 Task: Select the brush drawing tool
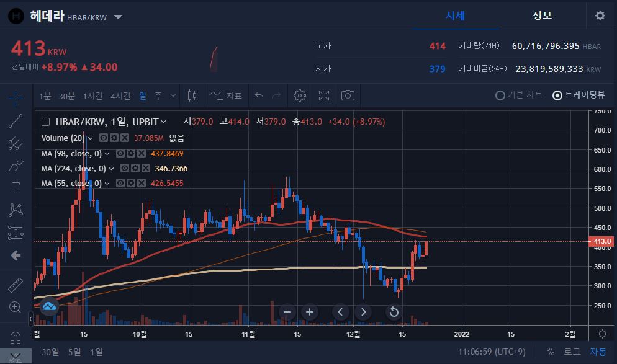(x=16, y=166)
